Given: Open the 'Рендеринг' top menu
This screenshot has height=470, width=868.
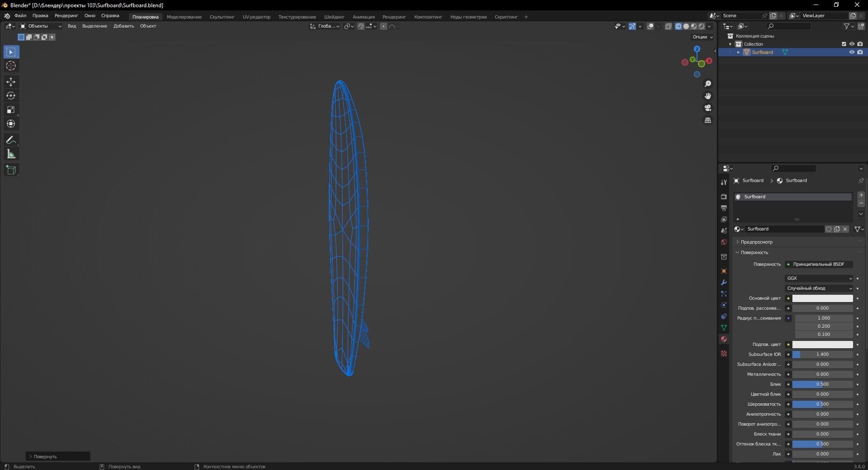Looking at the screenshot, I should [x=66, y=16].
